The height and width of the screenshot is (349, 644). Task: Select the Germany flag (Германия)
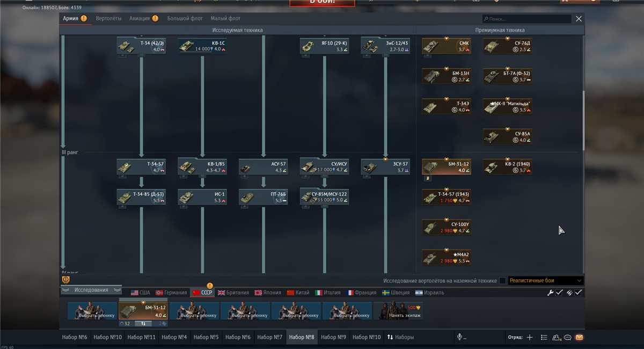point(172,293)
